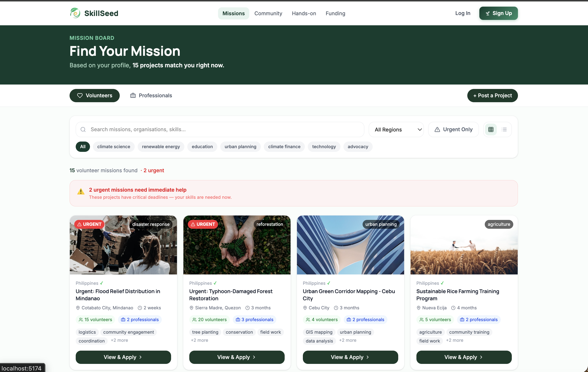The image size is (588, 372).
Task: Toggle the Urgent Only filter
Action: click(454, 129)
